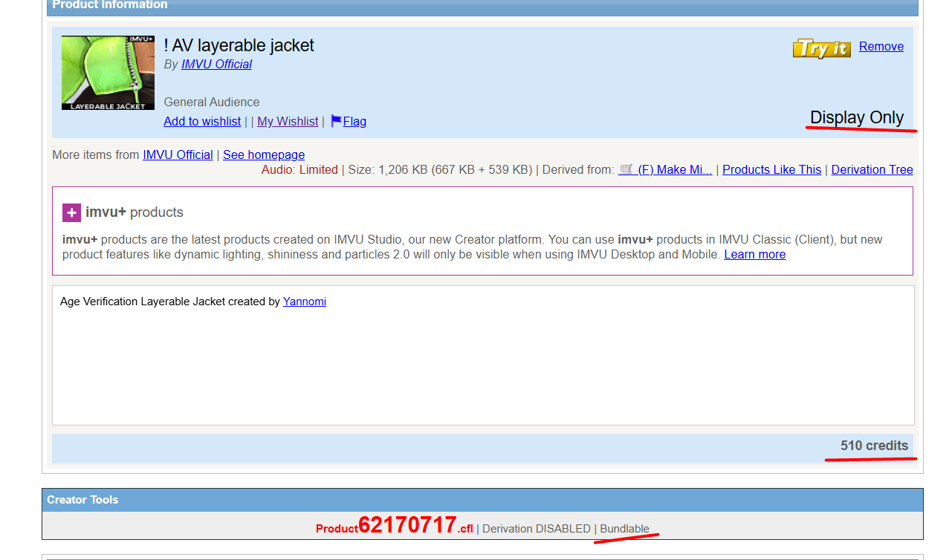Open My Wishlist link
952x560 pixels.
pyautogui.click(x=288, y=121)
